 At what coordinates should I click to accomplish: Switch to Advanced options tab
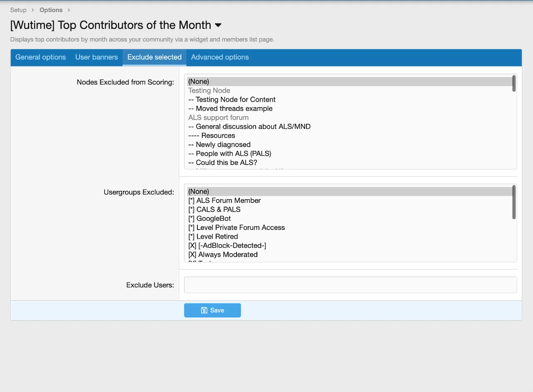click(x=220, y=57)
